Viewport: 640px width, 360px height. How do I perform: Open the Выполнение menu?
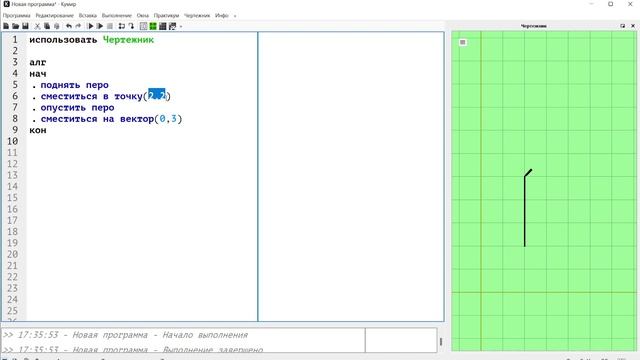tap(117, 16)
